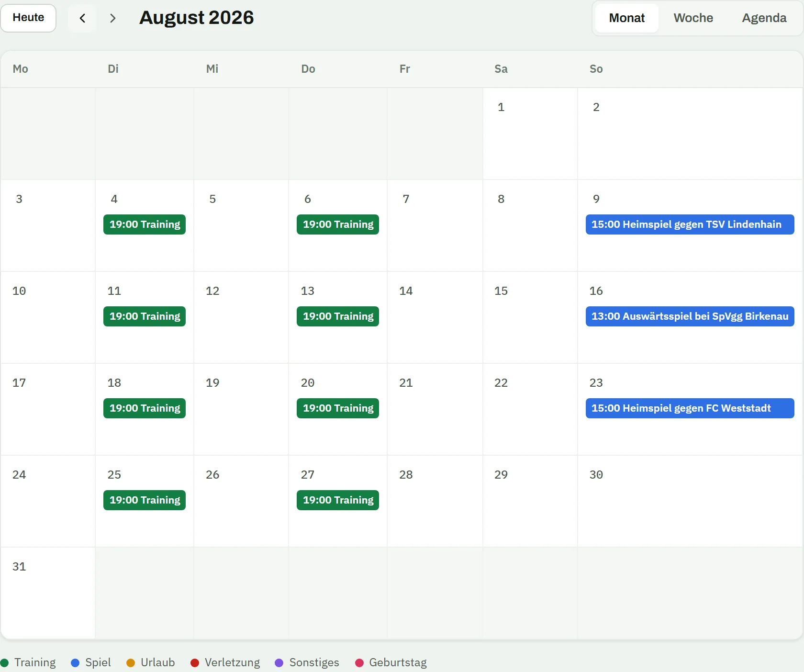Switch to the Monat view tab

pos(627,18)
